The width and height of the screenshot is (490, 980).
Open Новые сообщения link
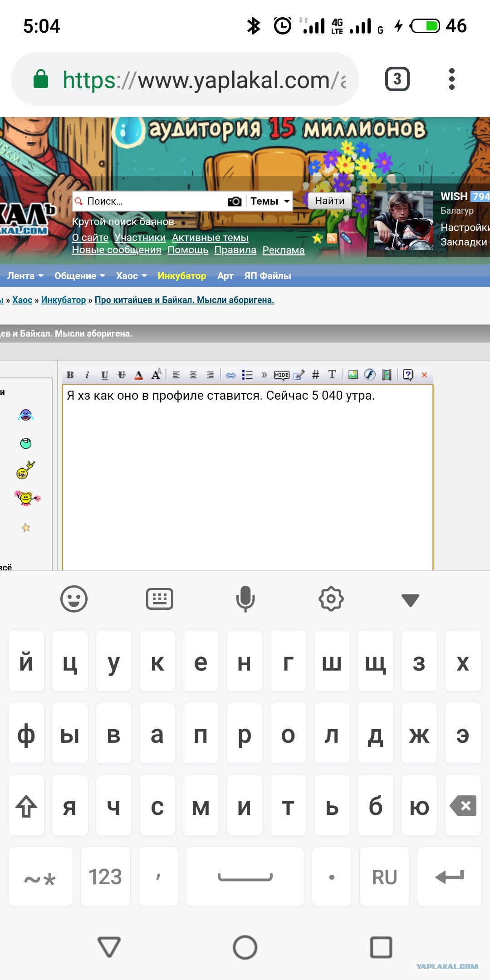pyautogui.click(x=117, y=250)
